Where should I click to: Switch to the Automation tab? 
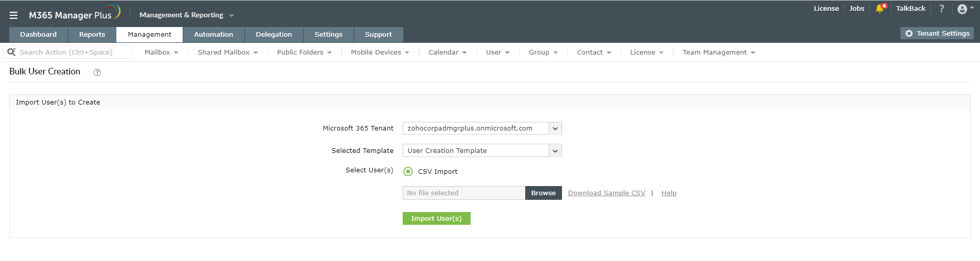pyautogui.click(x=213, y=35)
